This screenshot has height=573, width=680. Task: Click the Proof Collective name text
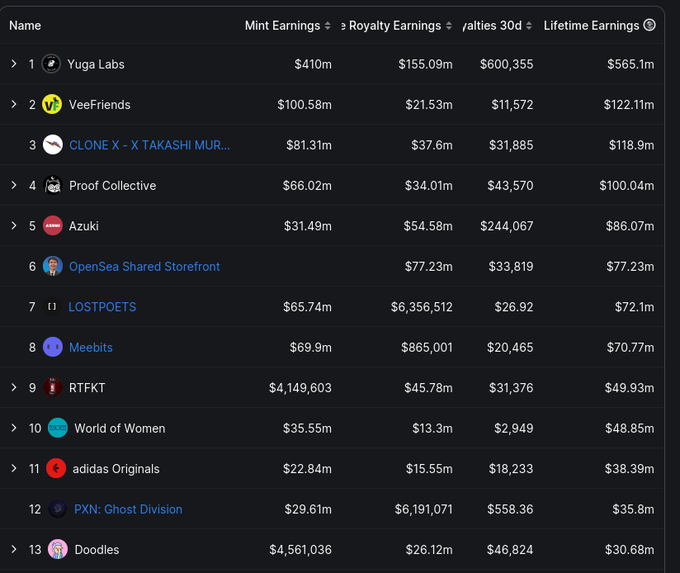point(112,186)
